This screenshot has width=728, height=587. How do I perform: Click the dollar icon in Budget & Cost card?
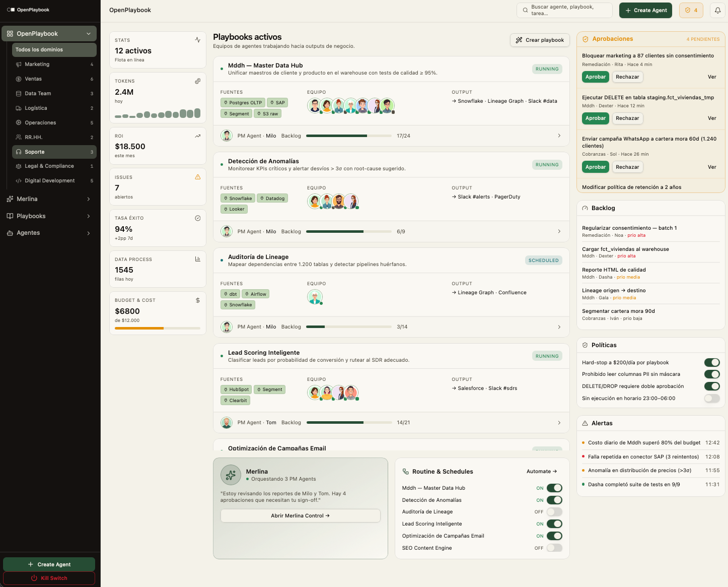[x=198, y=300]
